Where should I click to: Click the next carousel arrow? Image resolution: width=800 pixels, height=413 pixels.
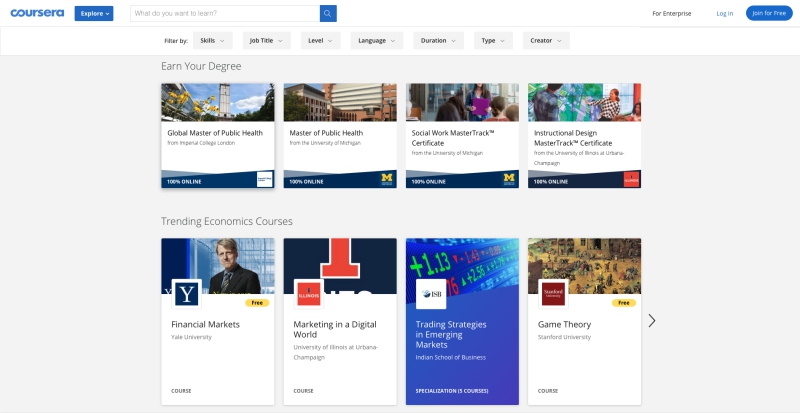pos(652,321)
